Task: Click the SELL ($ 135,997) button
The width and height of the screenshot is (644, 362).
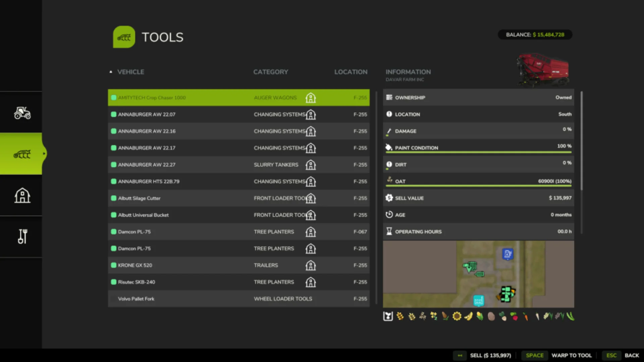Action: point(491,355)
